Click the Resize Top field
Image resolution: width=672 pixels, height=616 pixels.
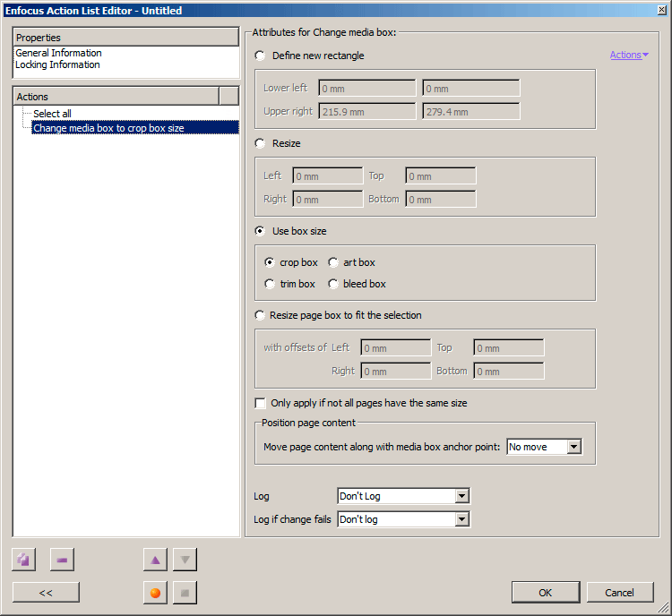pos(441,176)
